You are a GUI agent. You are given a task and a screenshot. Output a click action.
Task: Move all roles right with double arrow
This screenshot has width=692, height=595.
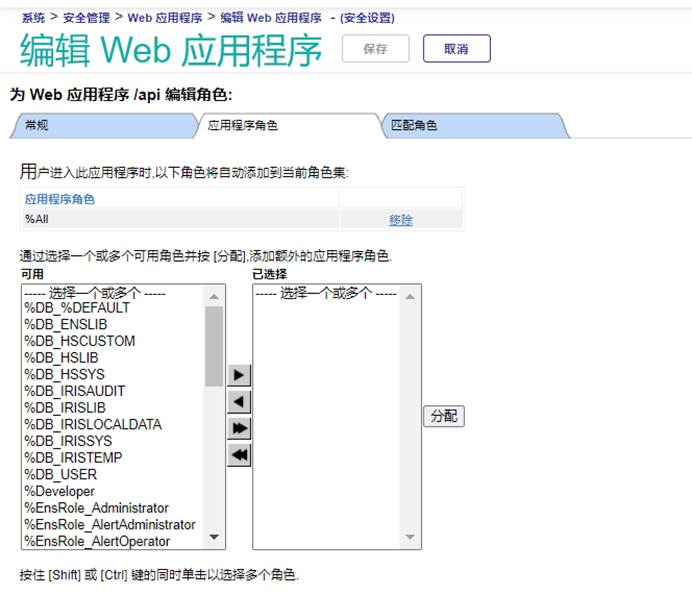[x=239, y=428]
